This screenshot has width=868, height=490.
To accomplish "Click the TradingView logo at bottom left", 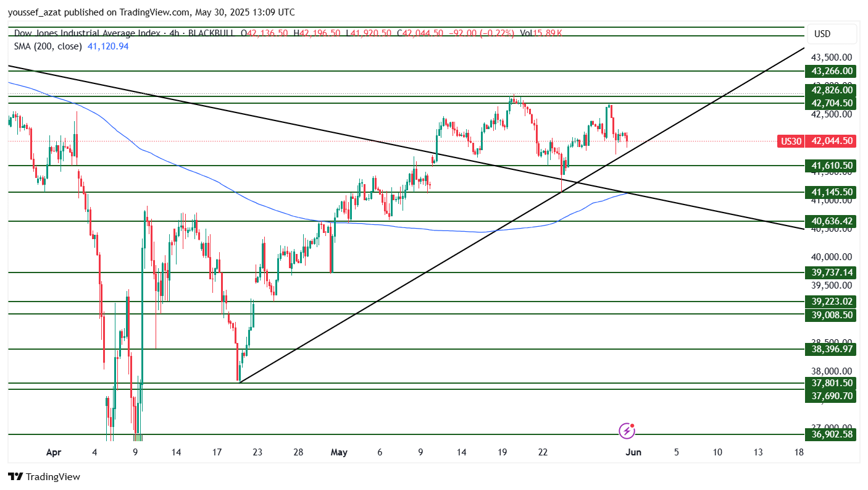I will click(x=44, y=476).
